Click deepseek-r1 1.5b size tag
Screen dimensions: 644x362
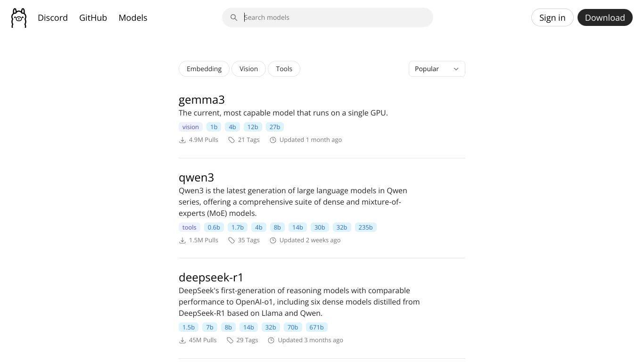coord(189,327)
